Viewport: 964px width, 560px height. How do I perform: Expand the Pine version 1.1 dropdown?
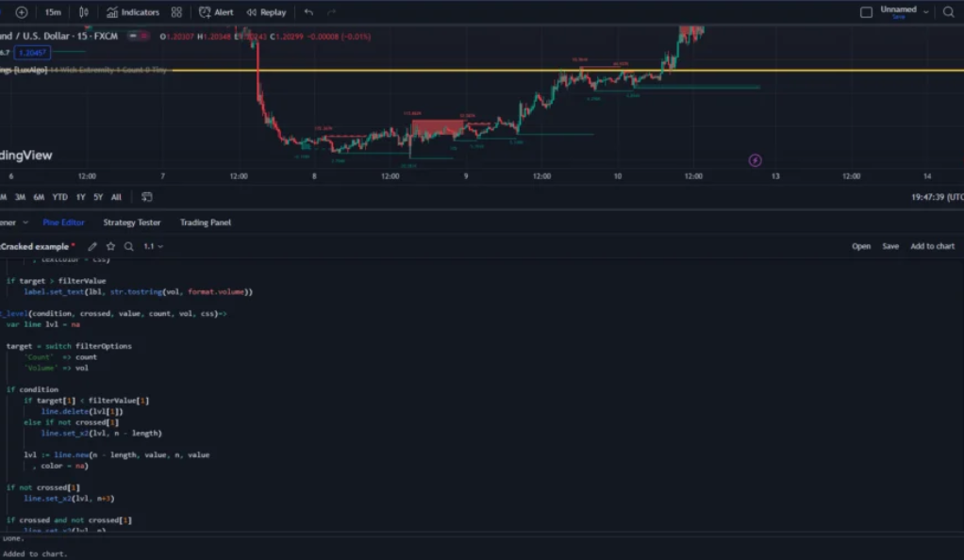click(x=154, y=245)
